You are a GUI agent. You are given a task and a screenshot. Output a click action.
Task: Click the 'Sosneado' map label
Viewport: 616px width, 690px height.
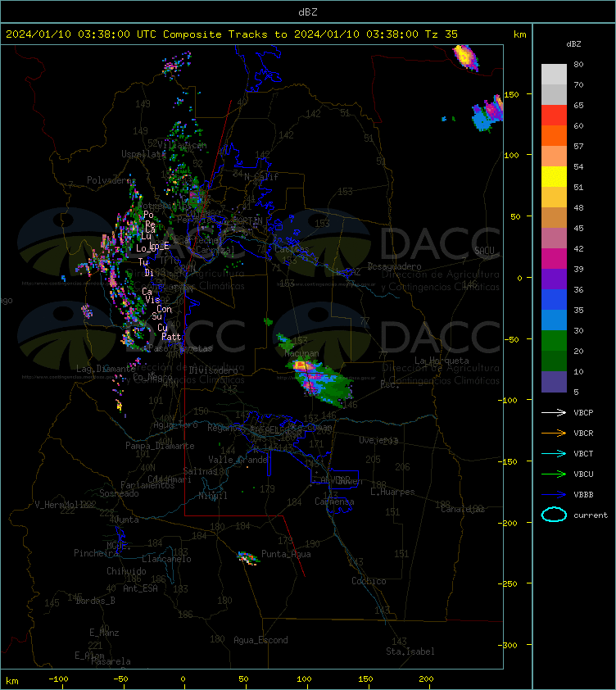[x=119, y=494]
